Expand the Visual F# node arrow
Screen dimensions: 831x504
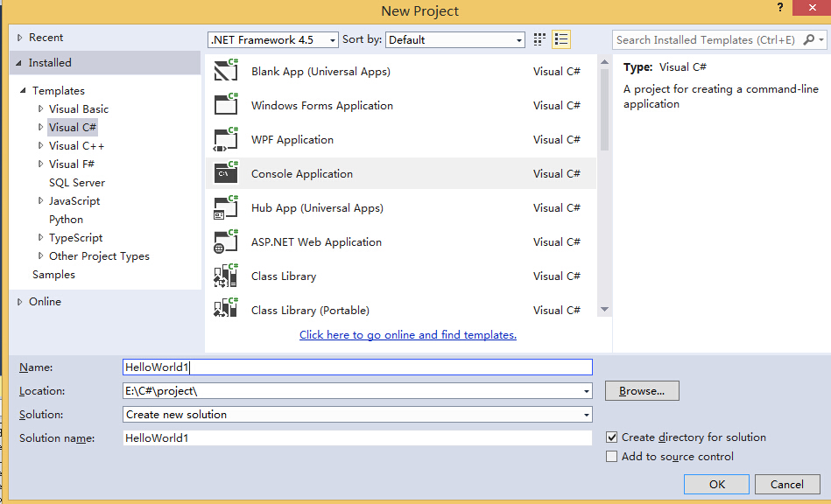pos(41,164)
